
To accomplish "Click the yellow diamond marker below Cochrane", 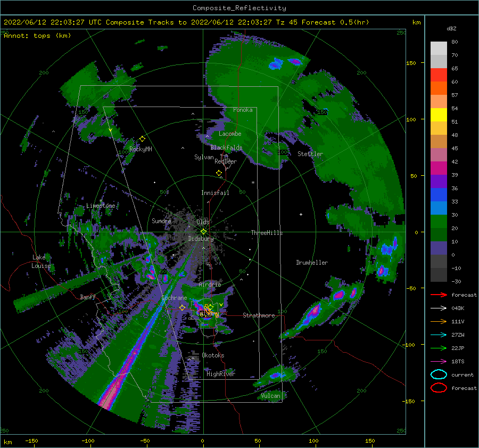I will pos(182,308).
